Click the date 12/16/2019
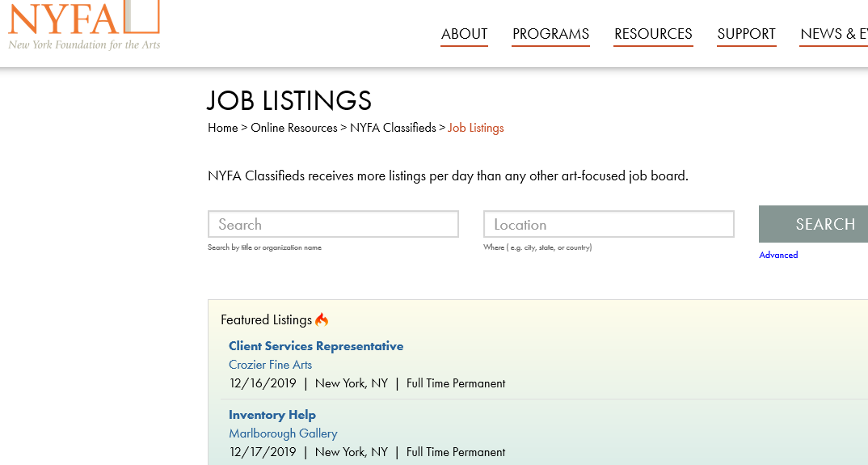 [263, 383]
